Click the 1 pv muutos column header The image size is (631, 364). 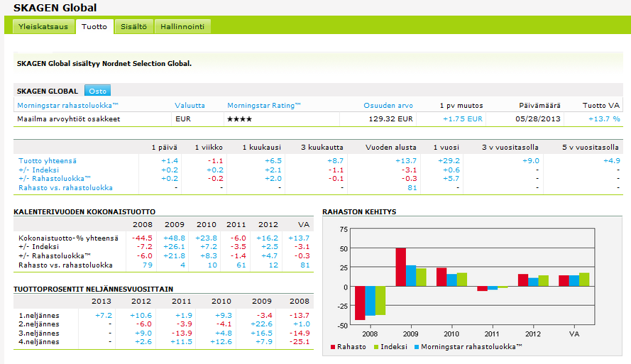(461, 106)
